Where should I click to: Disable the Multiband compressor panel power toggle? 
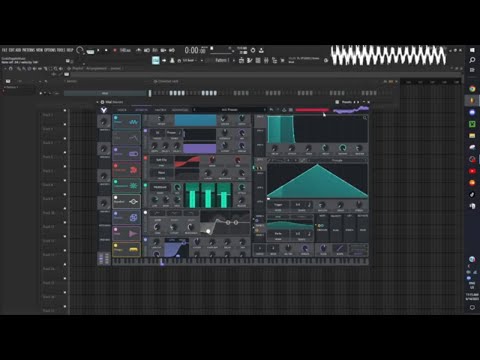[x=145, y=185]
